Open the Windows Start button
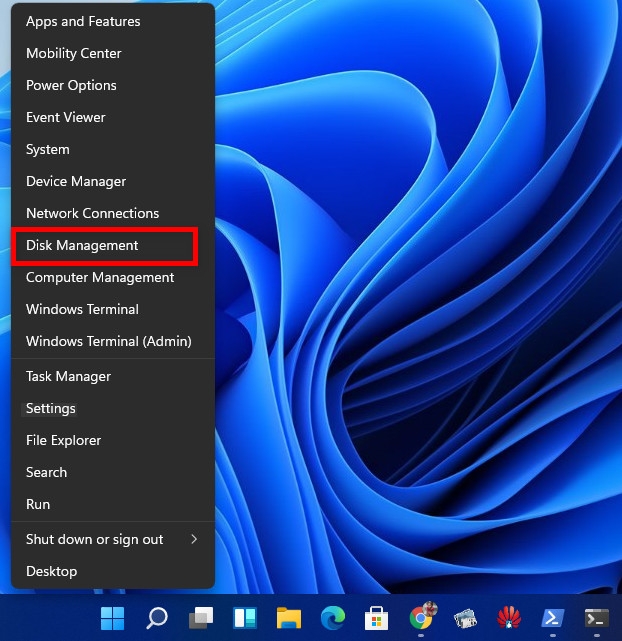 112,618
